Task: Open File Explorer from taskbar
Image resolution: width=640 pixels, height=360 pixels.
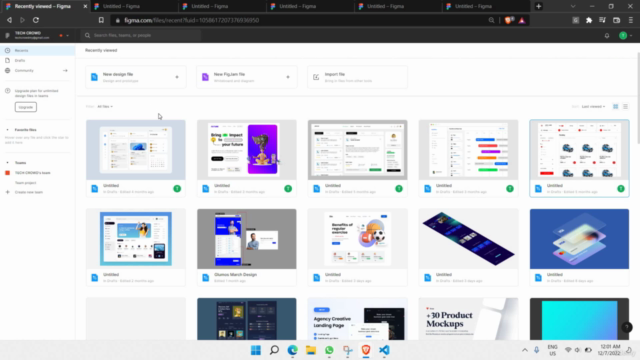Action: tap(311, 350)
